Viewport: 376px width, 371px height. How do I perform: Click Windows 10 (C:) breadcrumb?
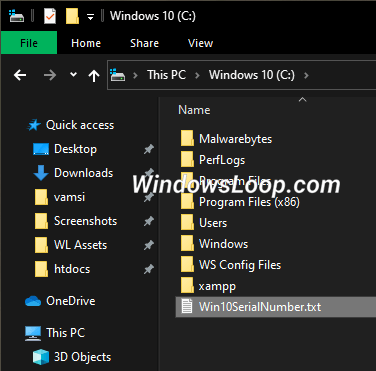(x=252, y=75)
